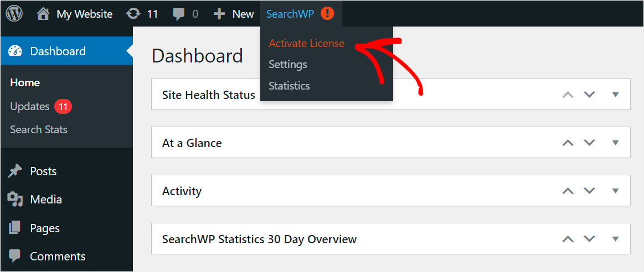This screenshot has height=272, width=644.
Task: Click the At a Glance heading
Action: [192, 143]
